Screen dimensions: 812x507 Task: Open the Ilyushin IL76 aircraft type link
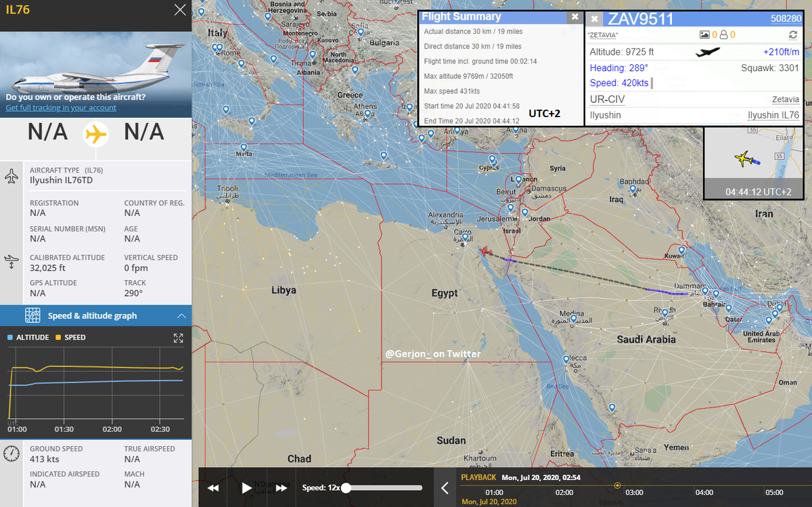click(x=773, y=116)
